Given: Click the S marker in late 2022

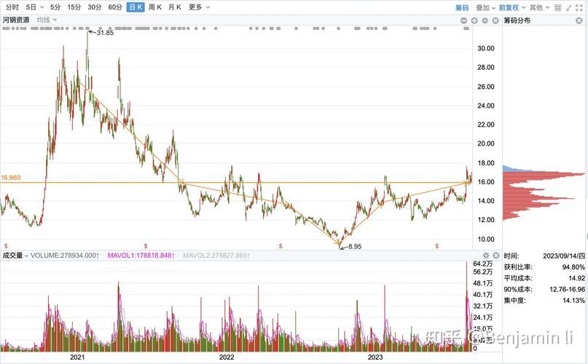Looking at the screenshot, I should [281, 246].
